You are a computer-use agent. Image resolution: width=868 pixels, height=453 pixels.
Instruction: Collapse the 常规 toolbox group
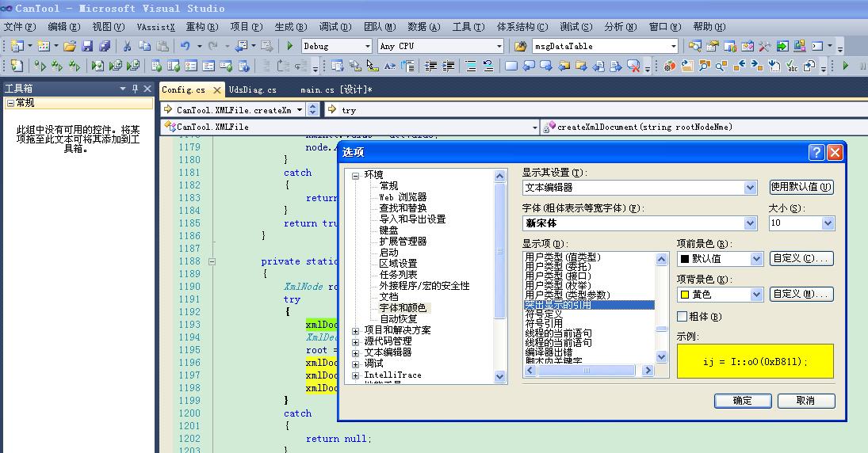[x=10, y=103]
